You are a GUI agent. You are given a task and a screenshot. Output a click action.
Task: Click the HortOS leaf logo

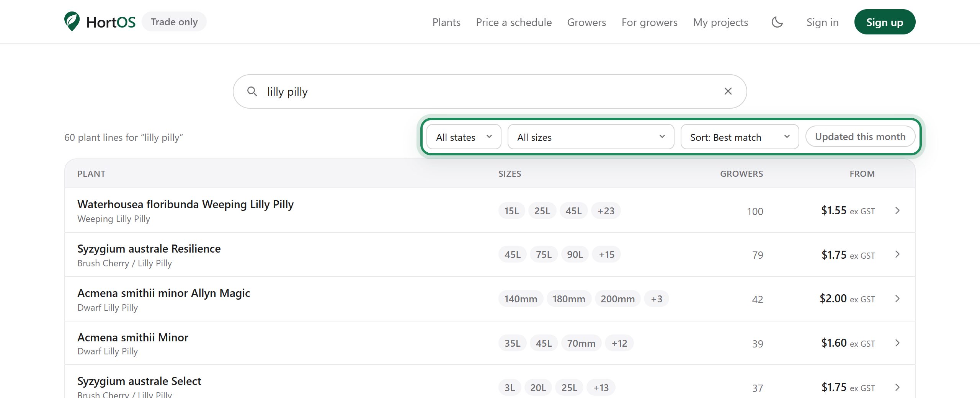[72, 21]
